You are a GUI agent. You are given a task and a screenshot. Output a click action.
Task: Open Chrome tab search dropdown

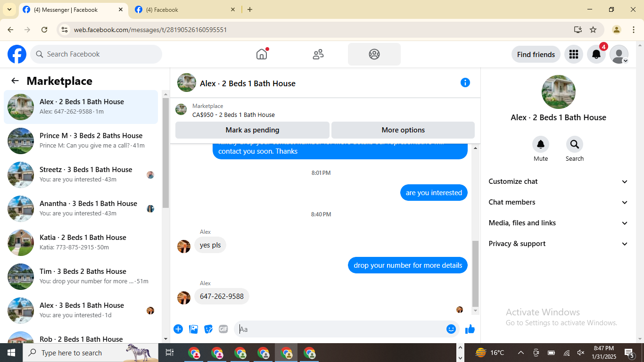9,9
